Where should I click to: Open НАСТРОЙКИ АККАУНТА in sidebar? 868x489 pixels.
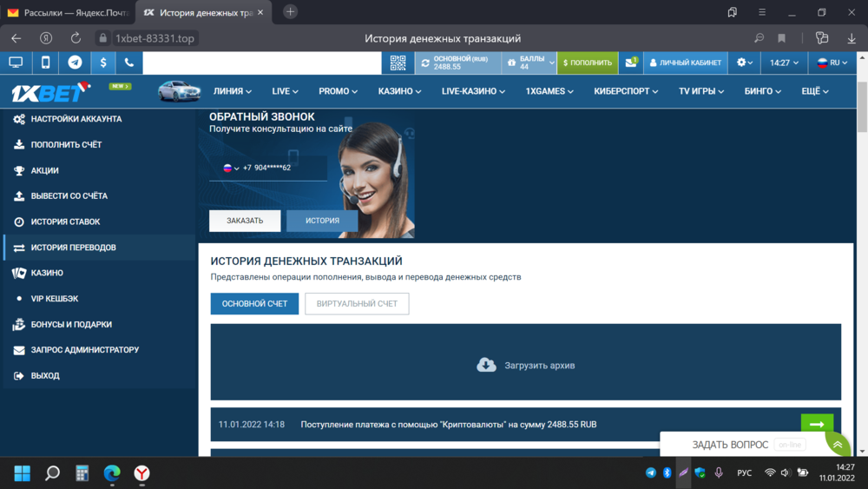pyautogui.click(x=100, y=119)
